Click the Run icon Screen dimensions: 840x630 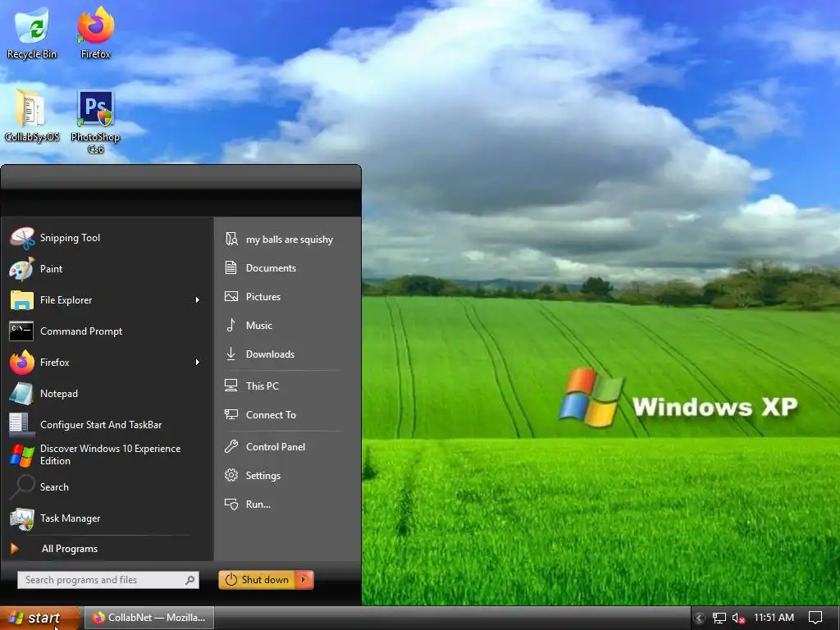(x=231, y=504)
